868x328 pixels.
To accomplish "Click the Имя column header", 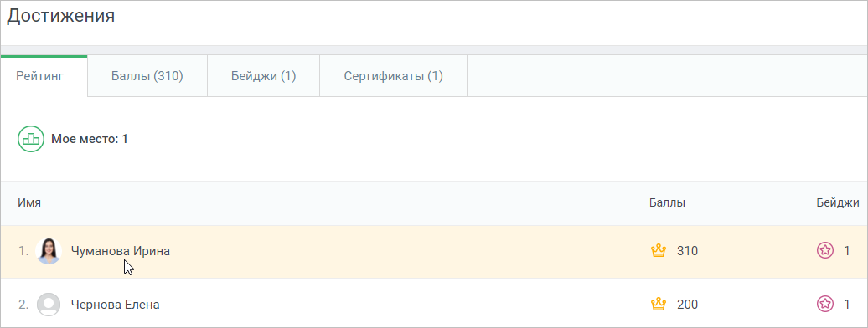I will [29, 203].
